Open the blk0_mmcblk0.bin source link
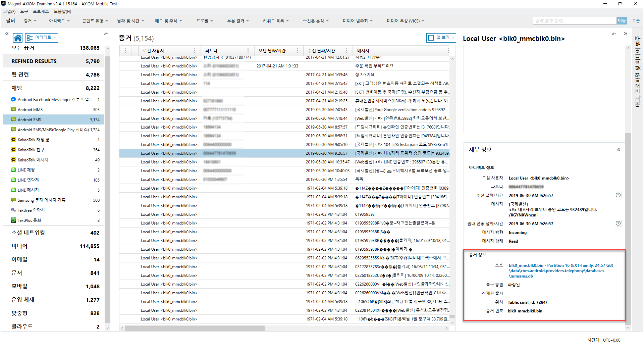Image resolution: width=644 pixels, height=349 pixels. click(561, 270)
